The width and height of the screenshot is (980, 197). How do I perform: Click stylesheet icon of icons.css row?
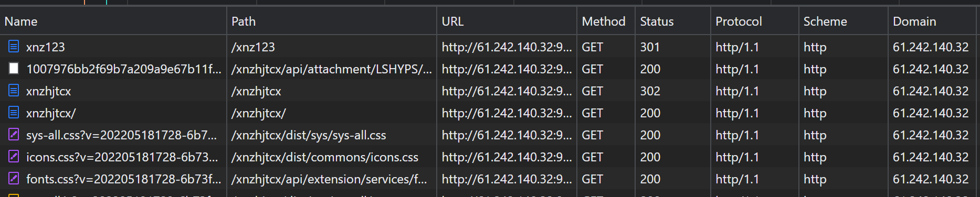click(14, 157)
